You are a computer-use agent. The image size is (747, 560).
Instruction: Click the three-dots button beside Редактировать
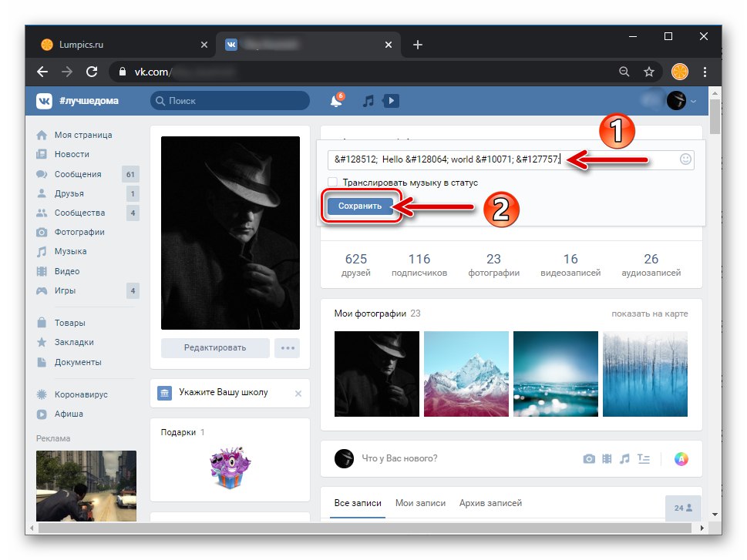click(x=288, y=348)
